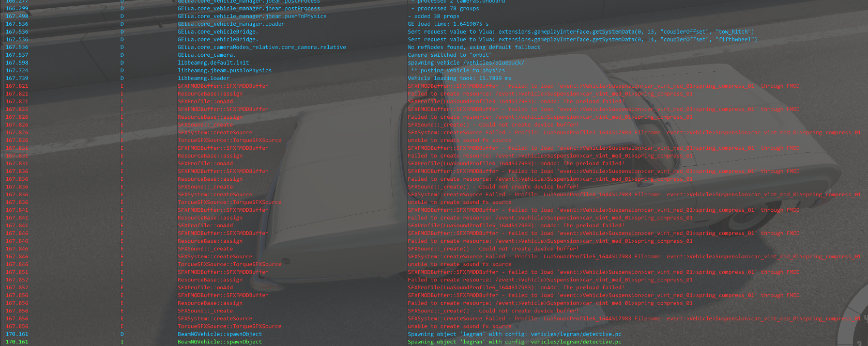Click timestamp 166.299

tap(17, 8)
